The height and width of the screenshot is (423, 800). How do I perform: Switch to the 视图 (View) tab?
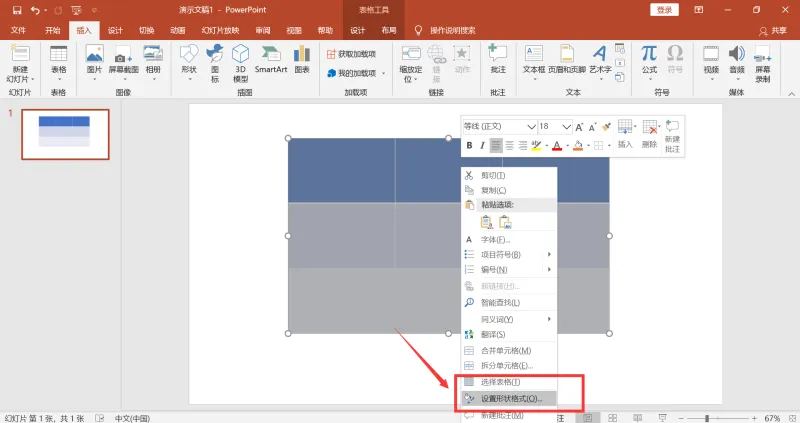[294, 31]
